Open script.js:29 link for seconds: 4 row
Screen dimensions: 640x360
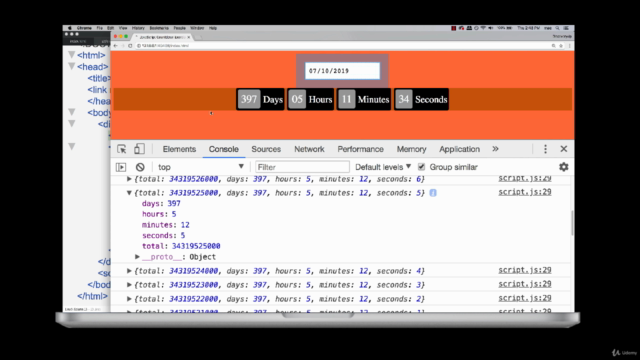[x=524, y=270]
